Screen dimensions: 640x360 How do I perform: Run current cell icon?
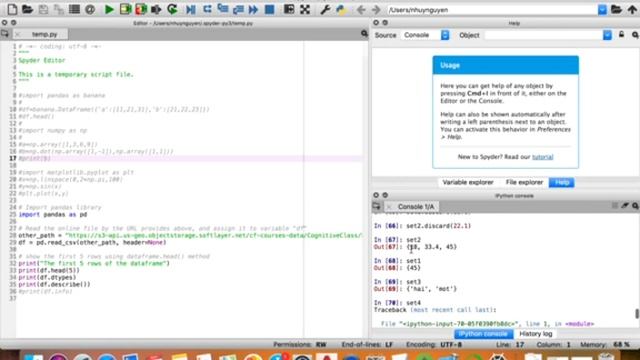click(x=125, y=9)
